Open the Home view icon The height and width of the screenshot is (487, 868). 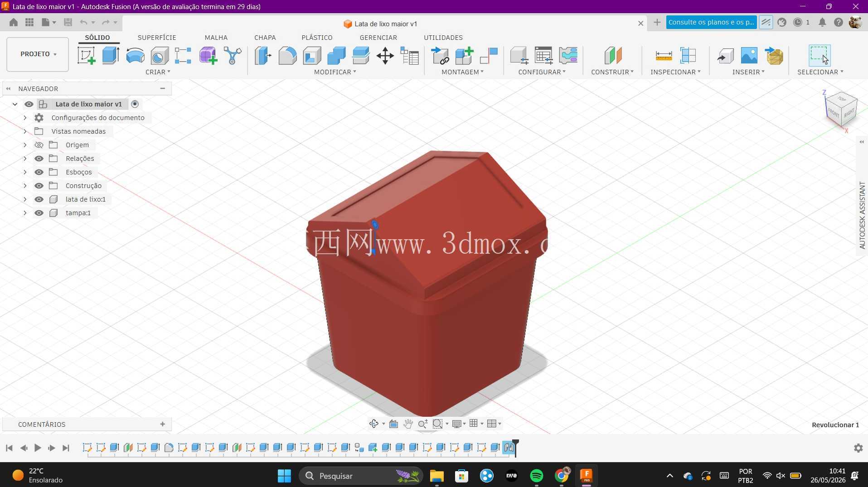14,22
